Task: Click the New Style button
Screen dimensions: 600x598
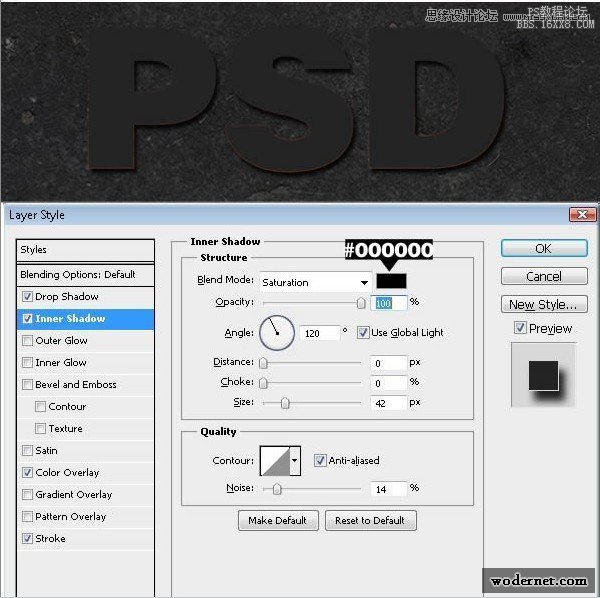Action: pyautogui.click(x=544, y=304)
